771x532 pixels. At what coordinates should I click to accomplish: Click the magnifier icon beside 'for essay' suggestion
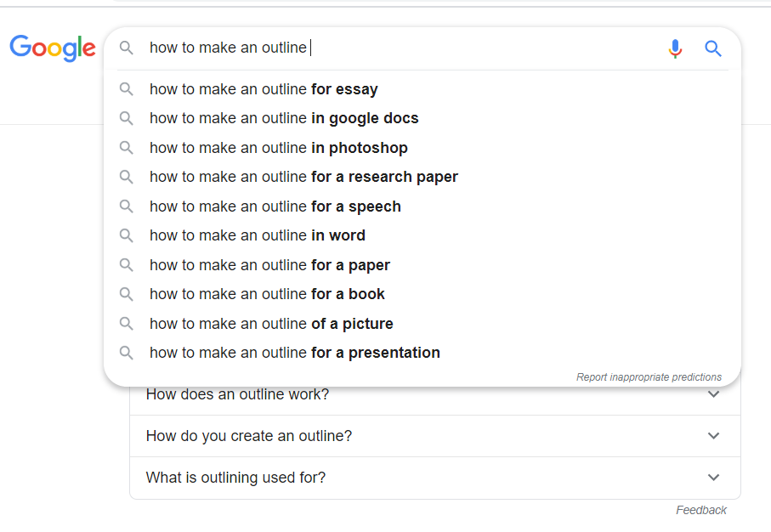click(x=127, y=89)
